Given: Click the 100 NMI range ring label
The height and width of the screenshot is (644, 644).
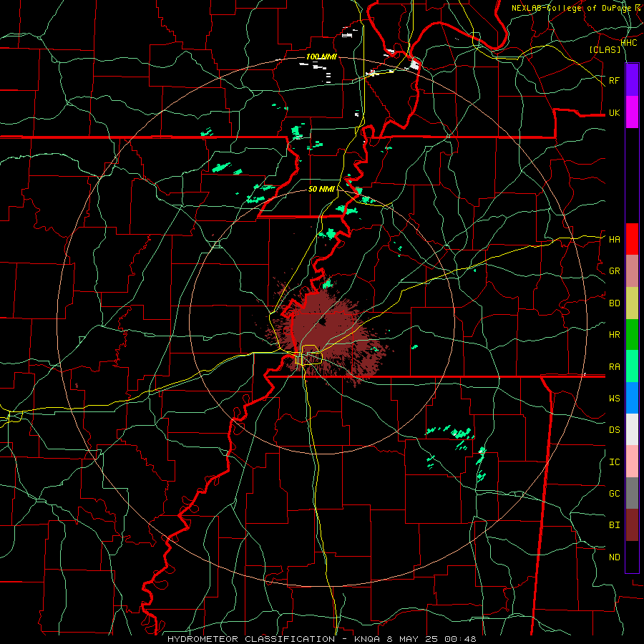Looking at the screenshot, I should click(321, 57).
